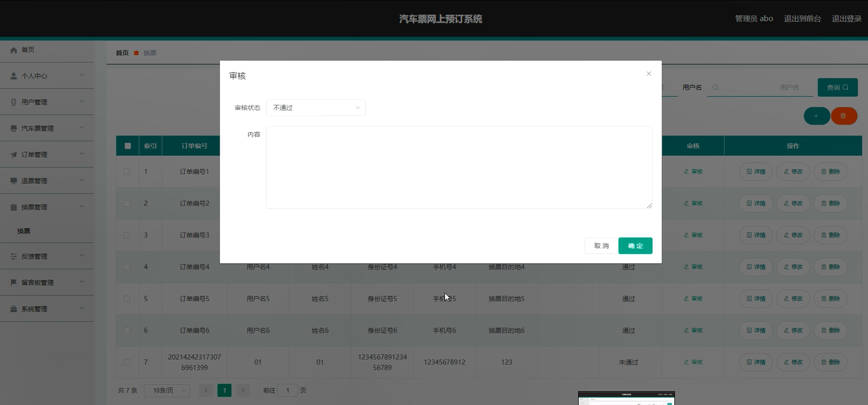
Task: Click the 反馈管理 sliders icon
Action: 14,256
